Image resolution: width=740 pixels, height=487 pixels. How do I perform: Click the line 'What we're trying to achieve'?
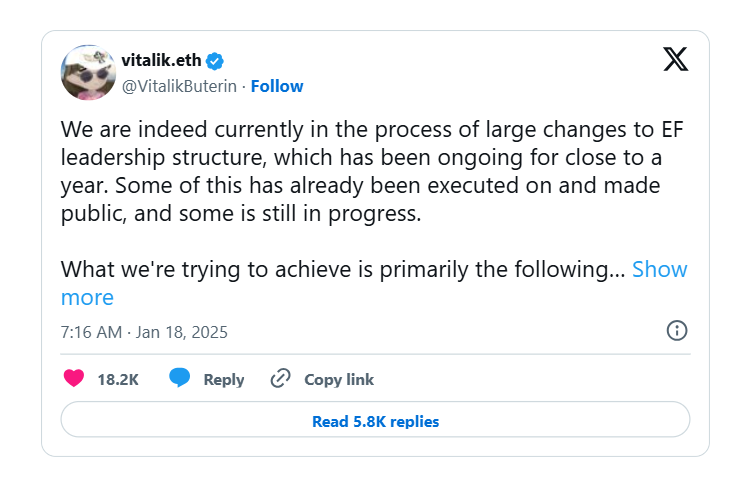click(x=340, y=269)
